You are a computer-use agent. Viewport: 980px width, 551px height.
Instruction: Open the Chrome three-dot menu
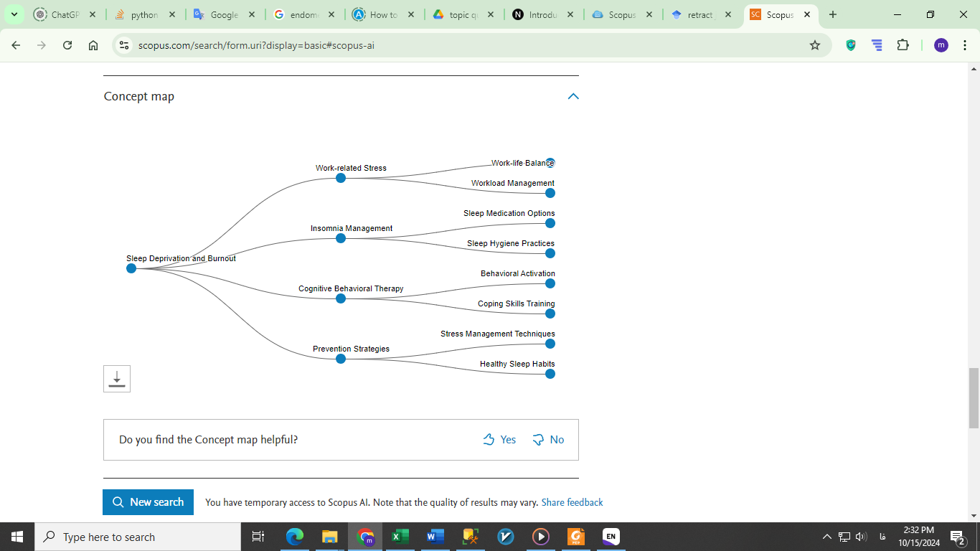pyautogui.click(x=965, y=45)
